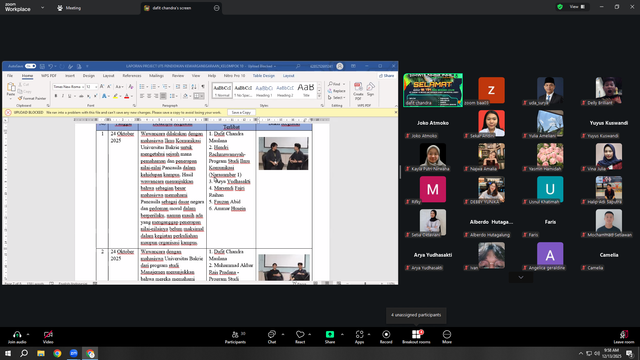Toggle Bold formatting in Word ribbon
640x360 pixels.
(56, 96)
